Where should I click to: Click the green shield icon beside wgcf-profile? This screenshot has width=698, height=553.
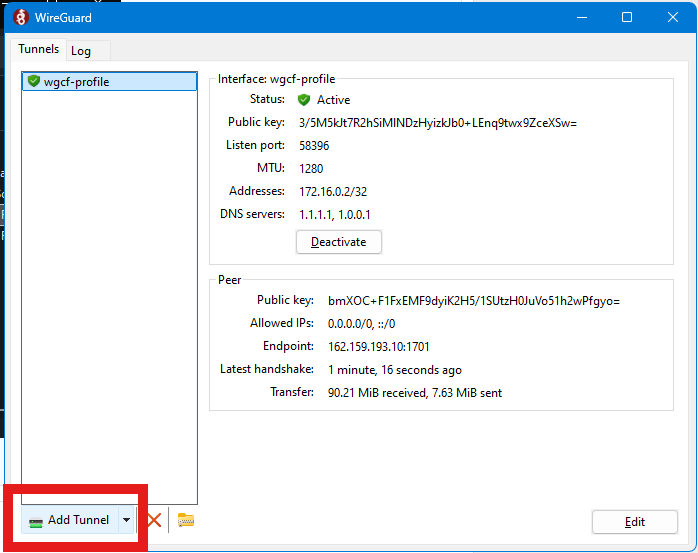point(34,81)
